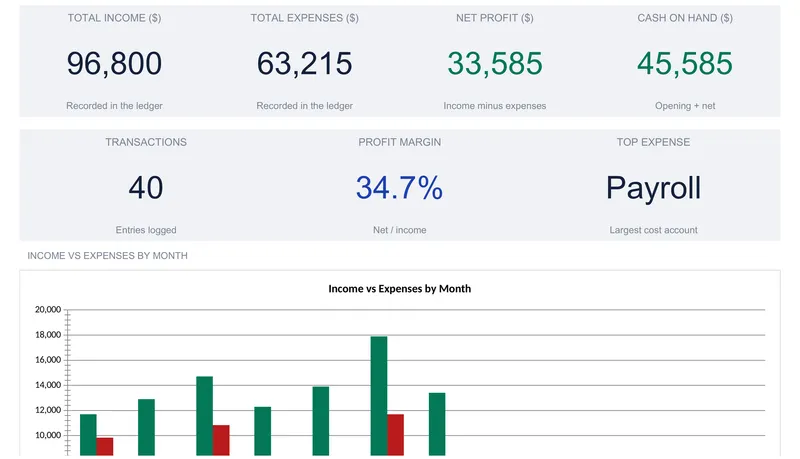Click the 'Opening + net' caption

(x=685, y=106)
